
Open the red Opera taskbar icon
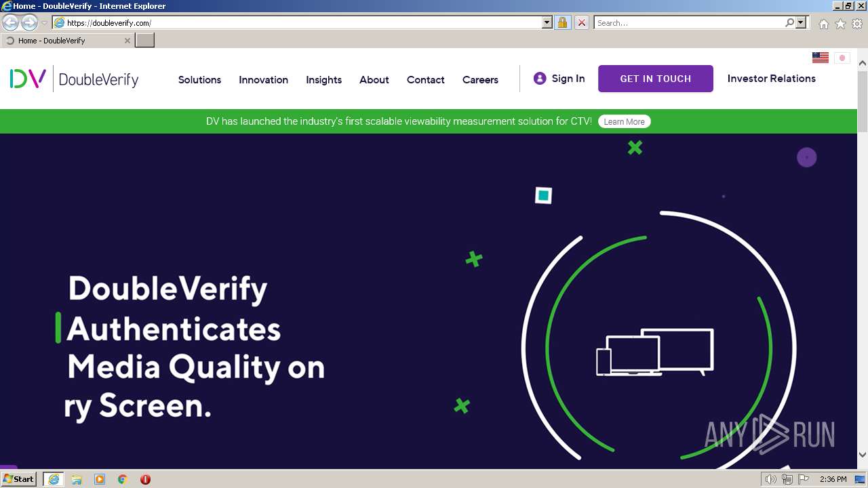click(x=145, y=479)
